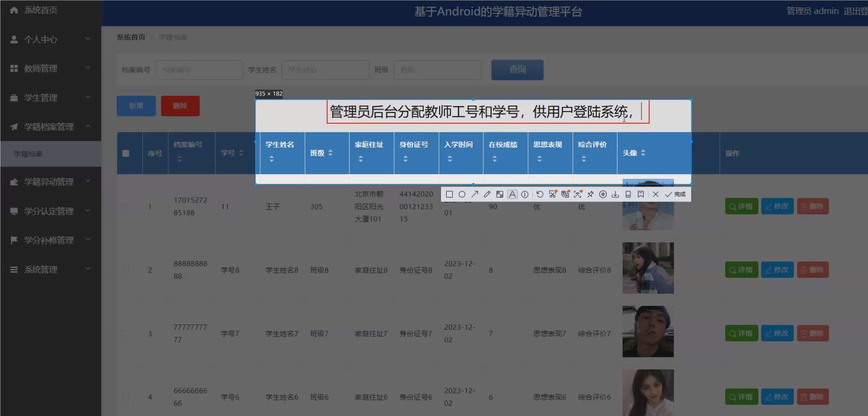The height and width of the screenshot is (416, 868).
Task: Select the mosaic blur tool
Action: click(x=500, y=194)
